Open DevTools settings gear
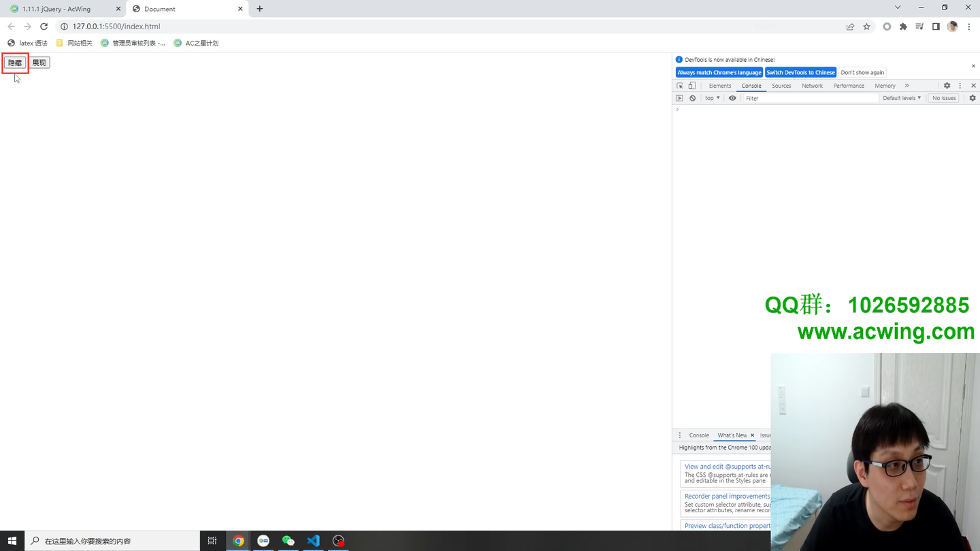The width and height of the screenshot is (980, 551). coord(947,86)
